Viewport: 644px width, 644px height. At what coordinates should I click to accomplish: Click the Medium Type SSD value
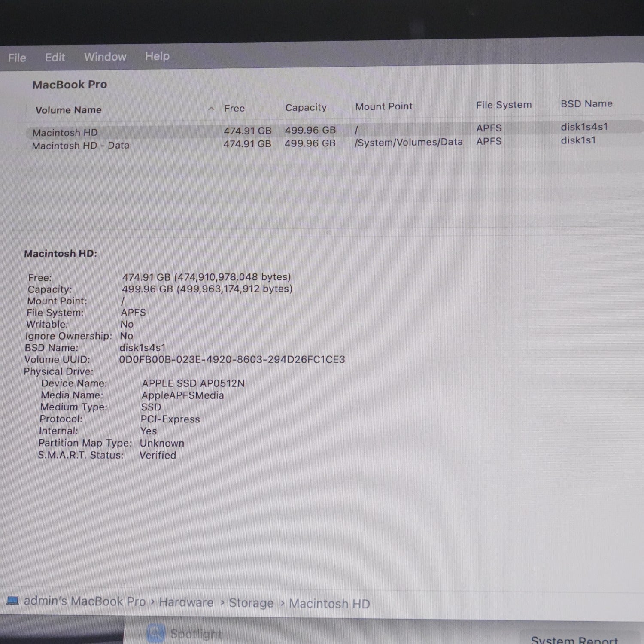[x=151, y=407]
